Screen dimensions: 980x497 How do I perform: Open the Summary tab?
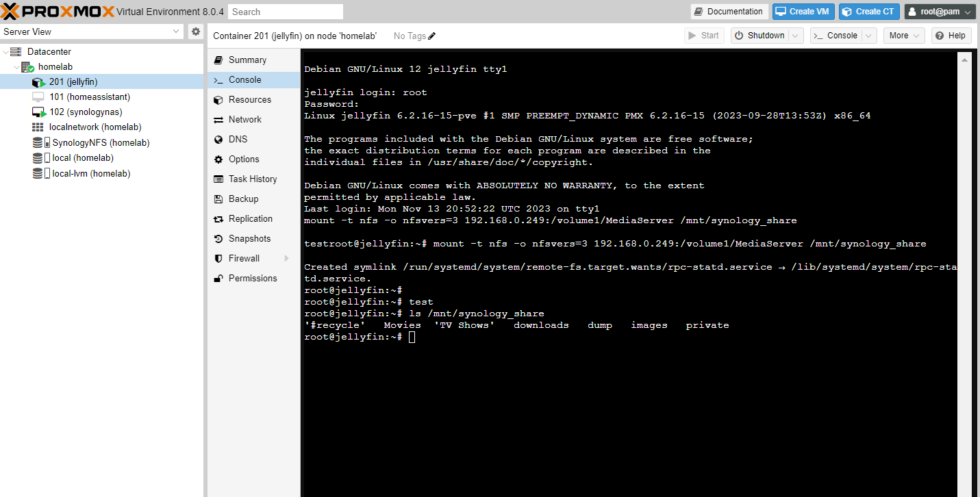253,60
